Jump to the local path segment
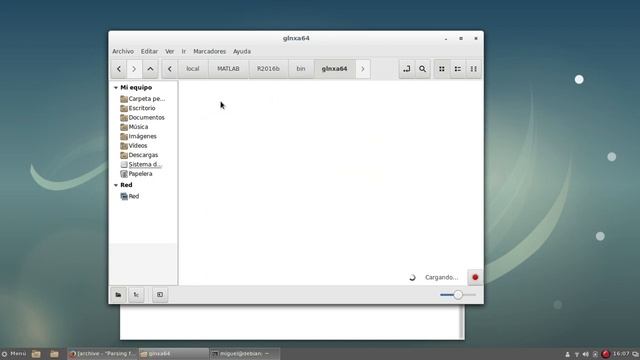 193,69
